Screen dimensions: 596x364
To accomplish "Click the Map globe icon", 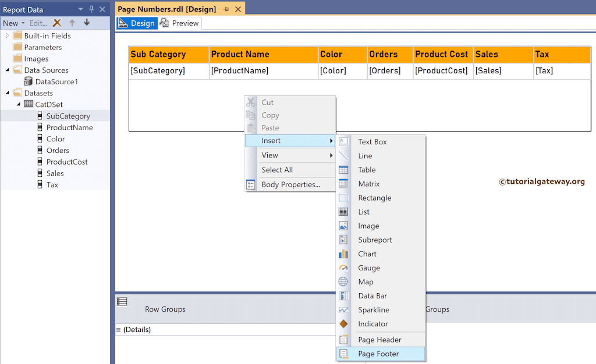I will click(x=343, y=282).
